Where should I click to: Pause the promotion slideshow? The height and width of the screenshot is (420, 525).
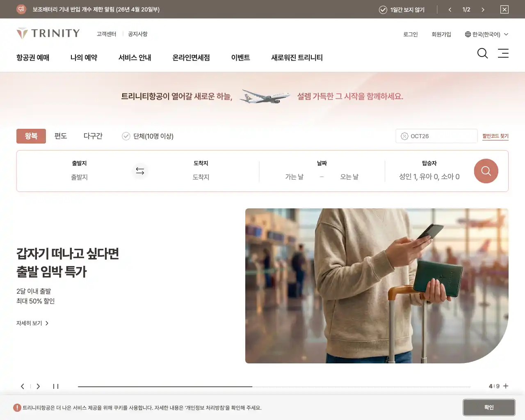56,386
